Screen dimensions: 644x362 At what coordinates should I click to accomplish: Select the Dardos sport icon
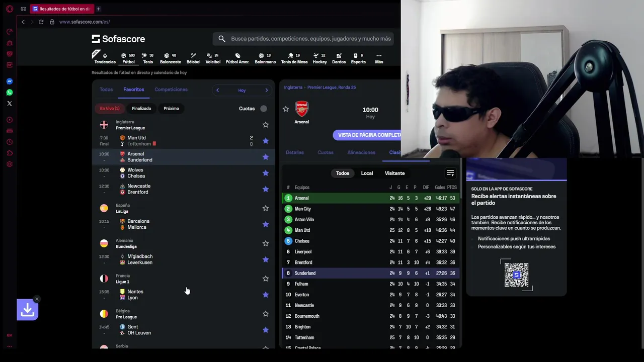pyautogui.click(x=339, y=58)
